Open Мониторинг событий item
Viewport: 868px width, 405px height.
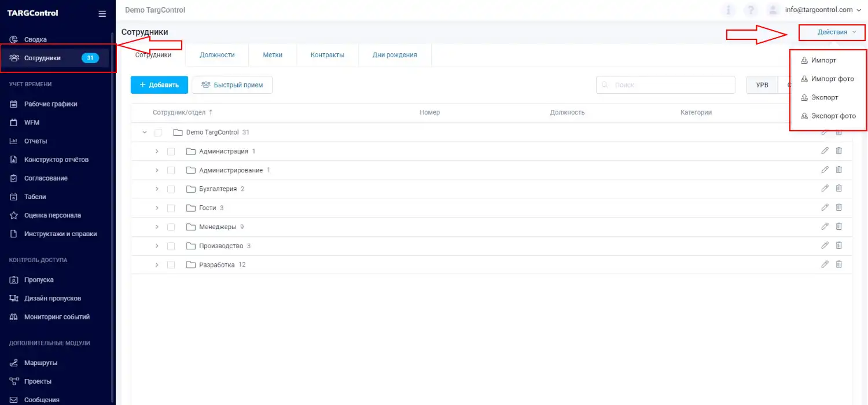tap(57, 317)
